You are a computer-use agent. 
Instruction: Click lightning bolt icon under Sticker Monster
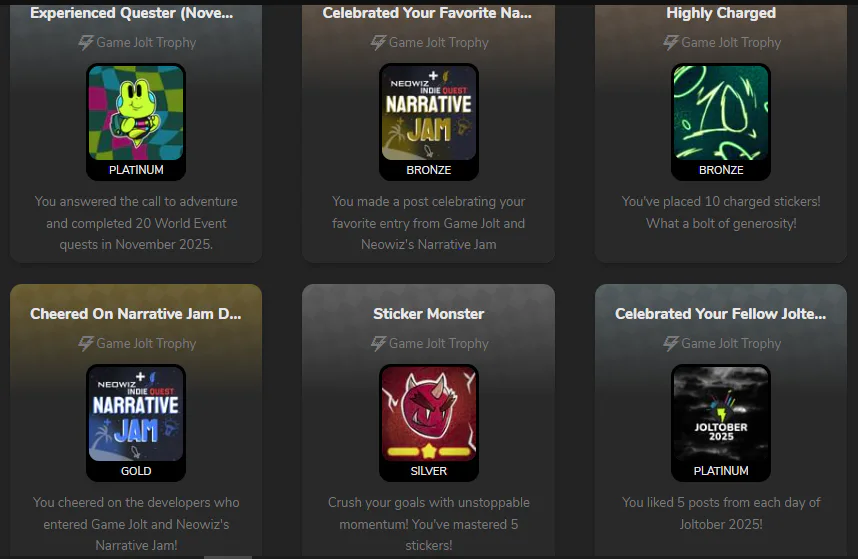[378, 343]
